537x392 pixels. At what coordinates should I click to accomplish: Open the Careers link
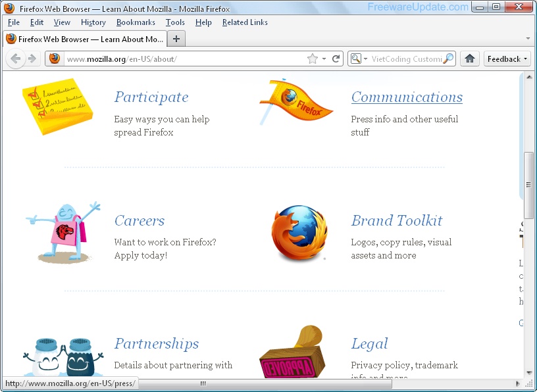coord(140,220)
